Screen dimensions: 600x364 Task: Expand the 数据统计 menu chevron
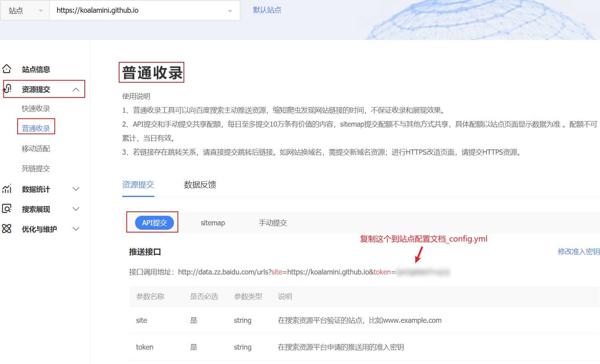pyautogui.click(x=76, y=189)
